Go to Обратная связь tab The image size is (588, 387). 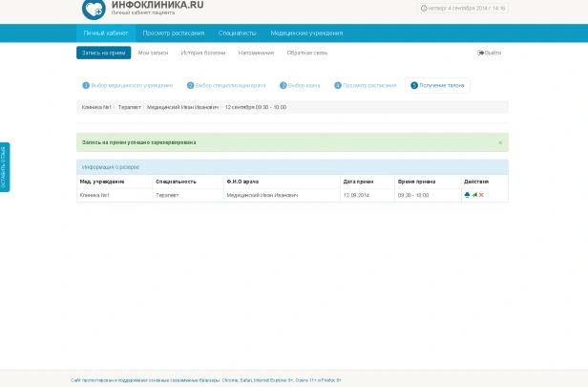click(307, 53)
